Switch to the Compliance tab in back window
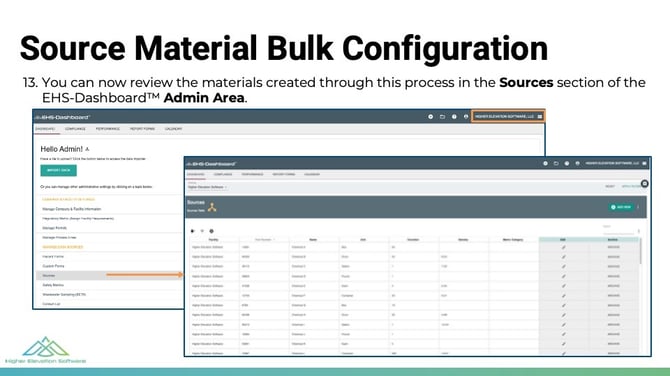 [x=75, y=129]
